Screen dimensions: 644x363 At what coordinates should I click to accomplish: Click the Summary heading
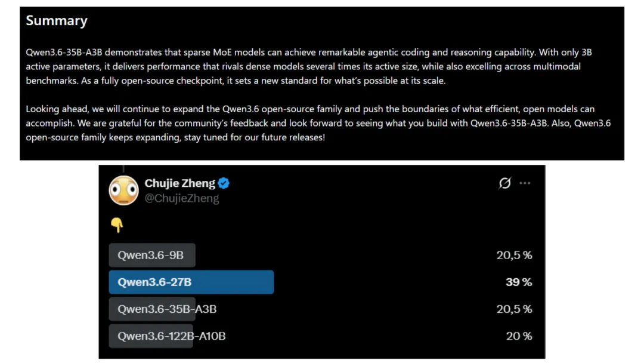pyautogui.click(x=57, y=21)
